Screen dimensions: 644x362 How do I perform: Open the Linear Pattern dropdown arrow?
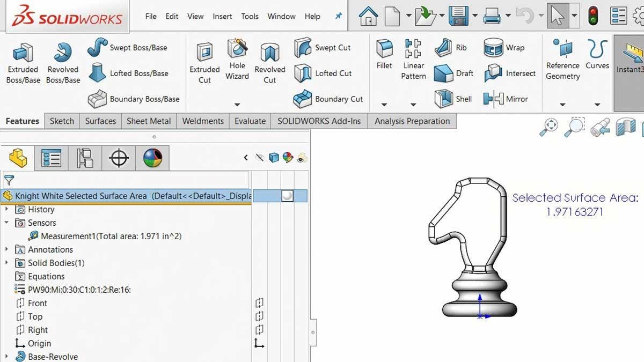point(413,105)
